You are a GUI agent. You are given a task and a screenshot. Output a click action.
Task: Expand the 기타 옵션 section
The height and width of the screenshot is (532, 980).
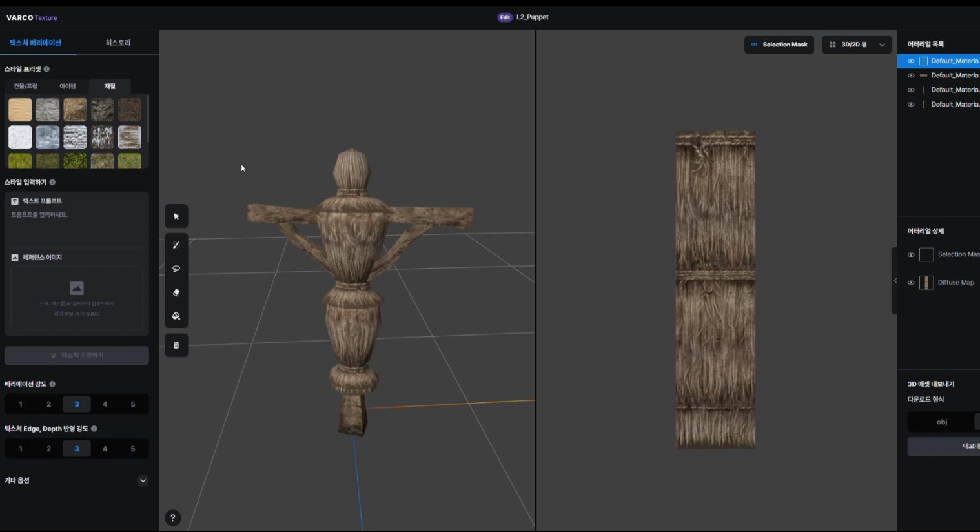pos(143,480)
